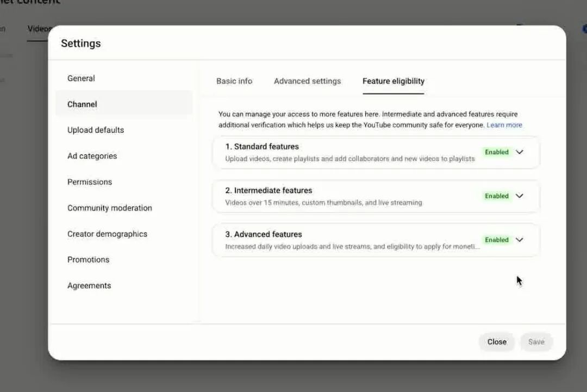The image size is (587, 392).
Task: Close the Settings dialog
Action: [496, 342]
